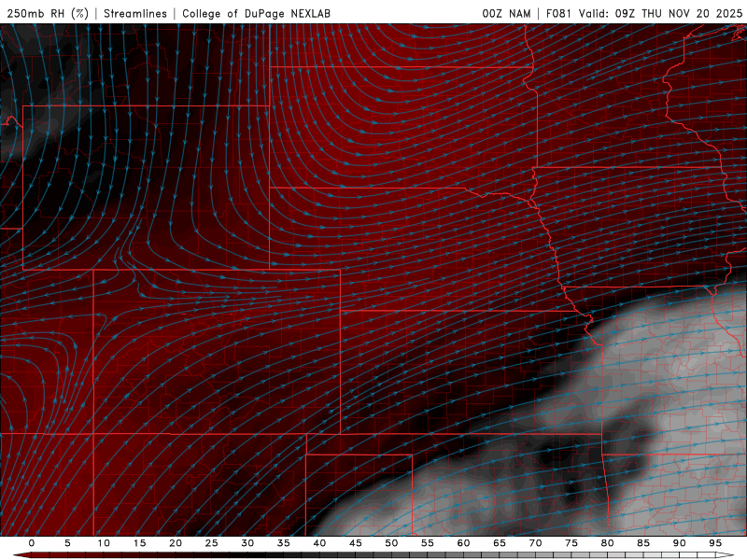Click the 0 value on the color scale
Image resolution: width=747 pixels, height=560 pixels.
click(32, 543)
